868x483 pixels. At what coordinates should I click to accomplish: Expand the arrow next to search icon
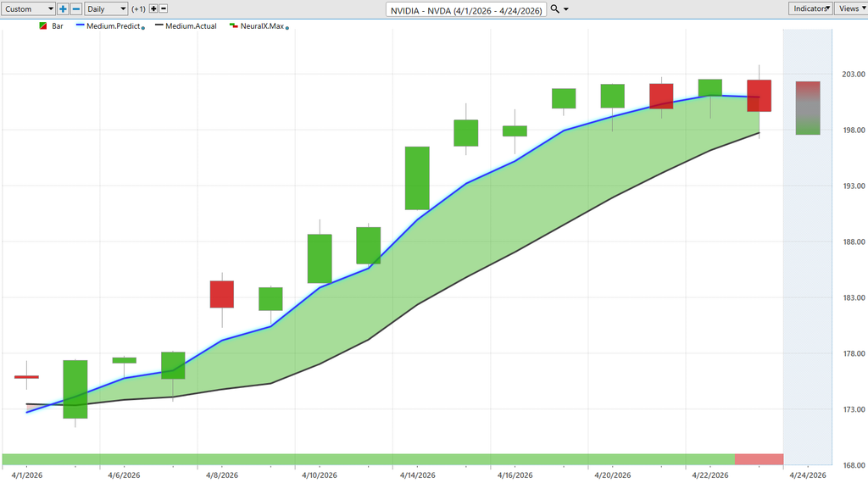click(x=565, y=9)
